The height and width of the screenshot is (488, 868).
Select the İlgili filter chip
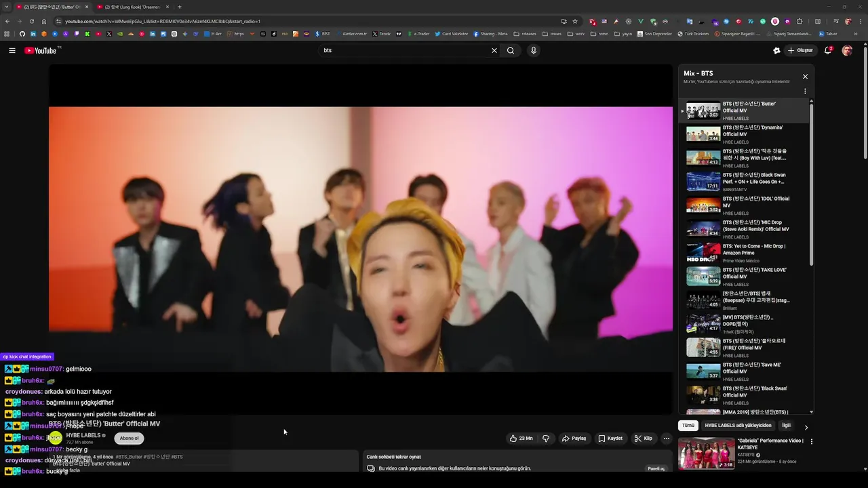click(787, 426)
